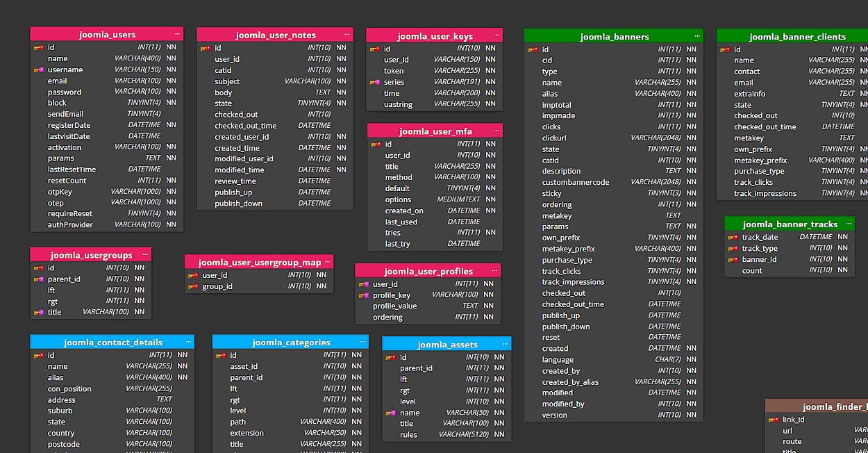The width and height of the screenshot is (868, 453).
Task: Select the joomla_user_notes table header
Action: pos(275,35)
